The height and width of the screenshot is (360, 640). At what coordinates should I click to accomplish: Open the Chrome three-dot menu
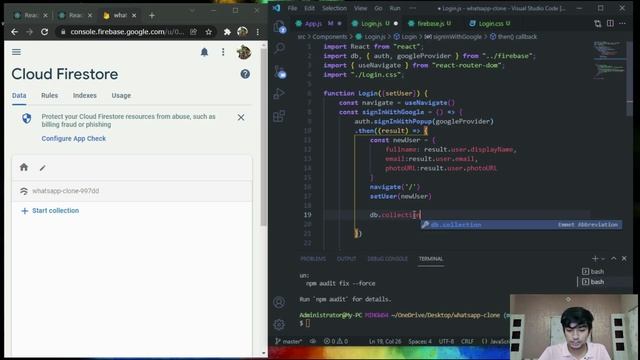pyautogui.click(x=258, y=32)
